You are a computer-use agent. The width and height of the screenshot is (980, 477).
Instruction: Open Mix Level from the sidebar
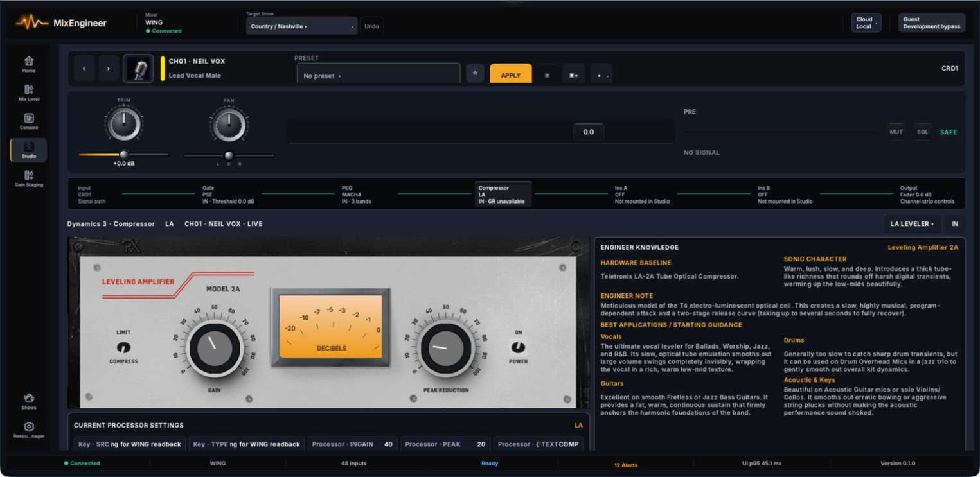(x=29, y=93)
